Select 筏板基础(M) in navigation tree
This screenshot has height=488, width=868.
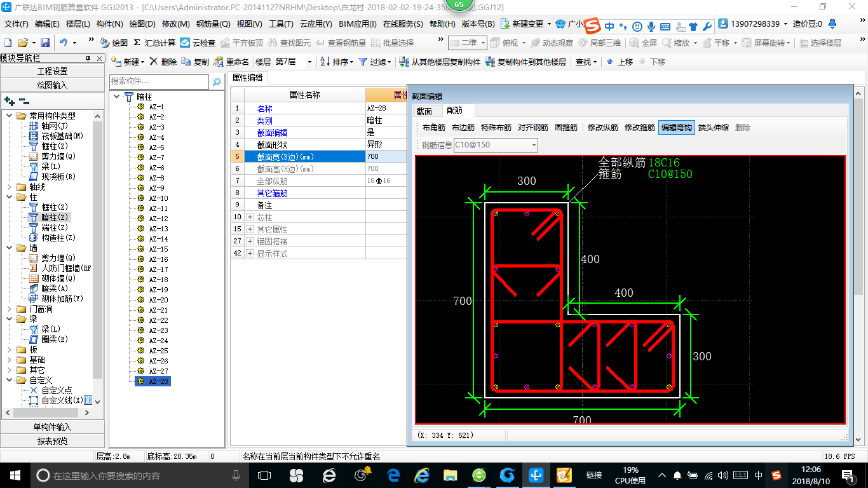click(56, 136)
